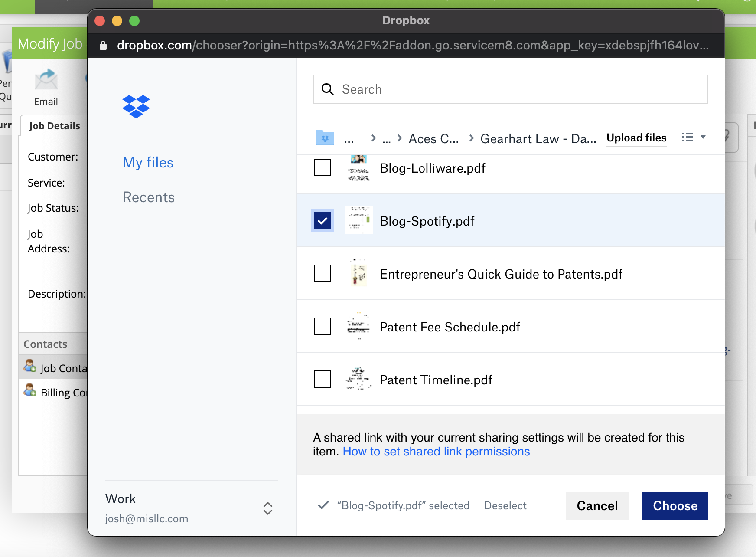Click the Job Contact person icon
This screenshot has width=756, height=557.
[30, 367]
